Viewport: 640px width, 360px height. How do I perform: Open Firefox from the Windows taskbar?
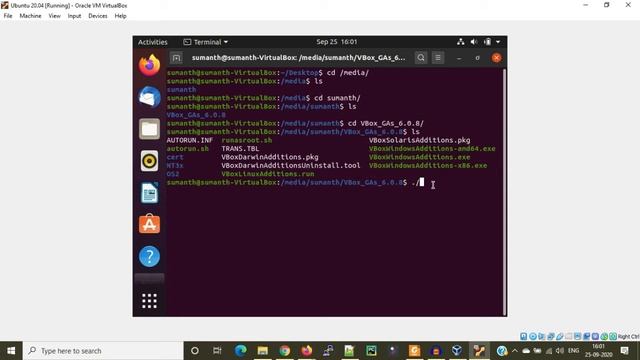tap(307, 351)
